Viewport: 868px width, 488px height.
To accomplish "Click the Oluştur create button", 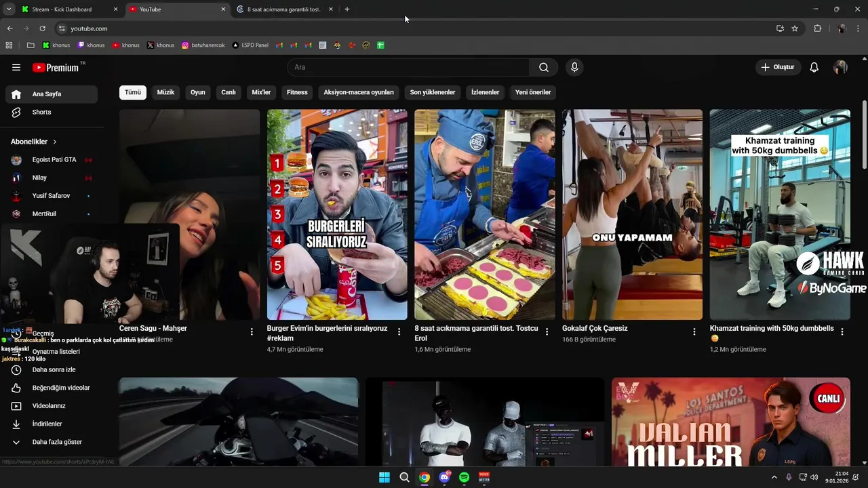I will [778, 67].
